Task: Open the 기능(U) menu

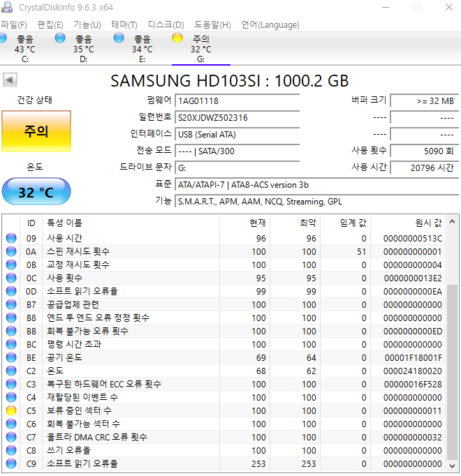Action: coord(87,24)
